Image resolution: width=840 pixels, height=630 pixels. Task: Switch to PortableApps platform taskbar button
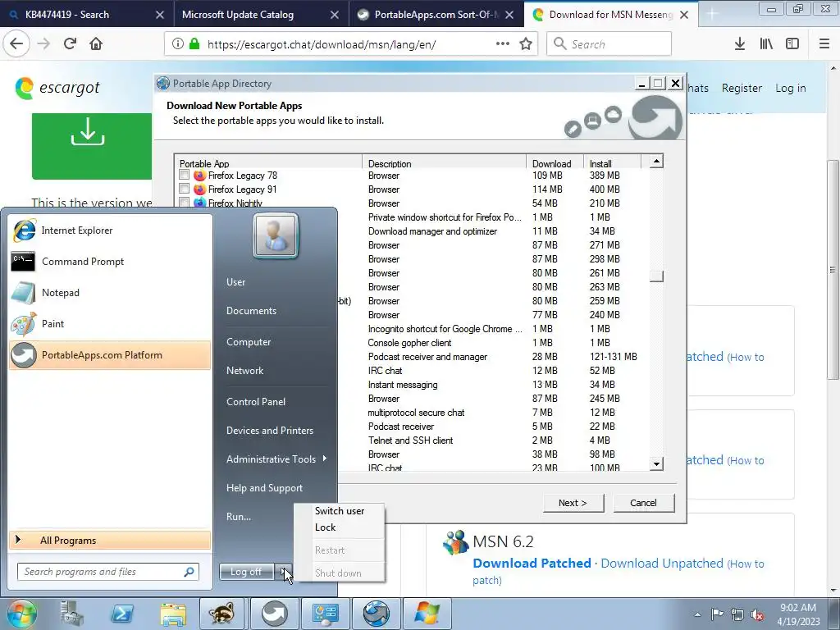click(x=274, y=614)
